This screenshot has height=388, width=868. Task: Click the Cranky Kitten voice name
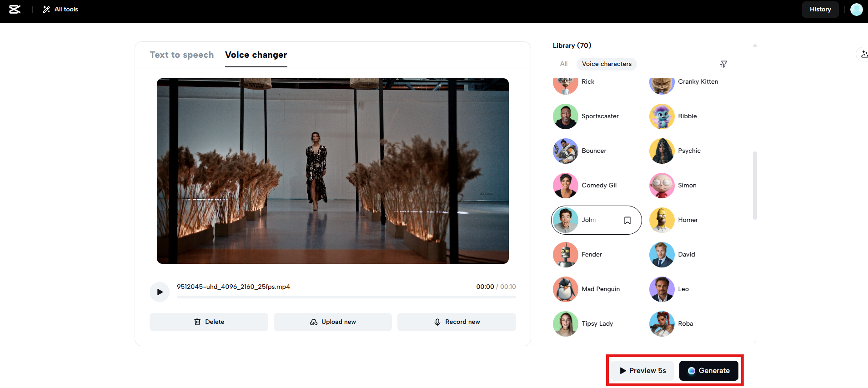[x=698, y=82]
